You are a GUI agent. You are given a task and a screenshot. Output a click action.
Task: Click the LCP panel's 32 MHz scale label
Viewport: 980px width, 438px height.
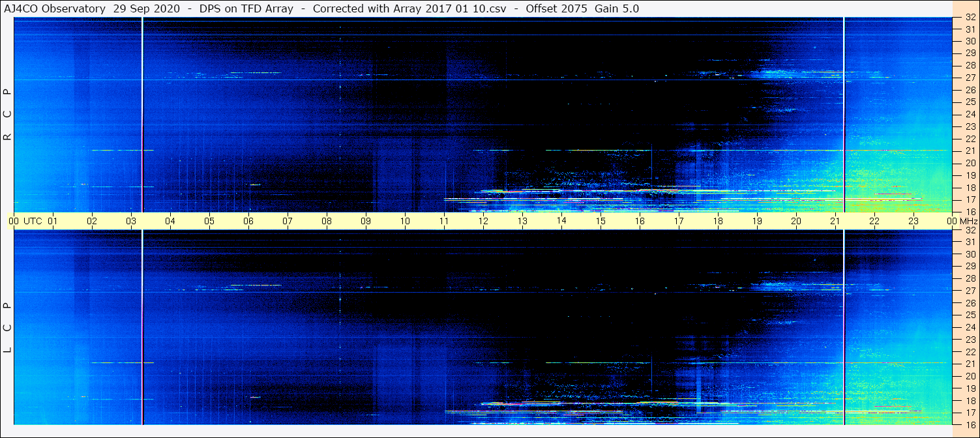tap(970, 230)
